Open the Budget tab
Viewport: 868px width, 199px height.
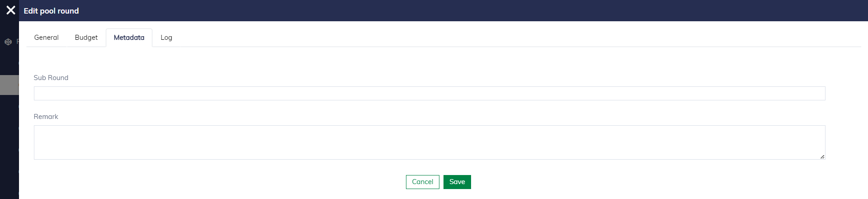pos(86,38)
